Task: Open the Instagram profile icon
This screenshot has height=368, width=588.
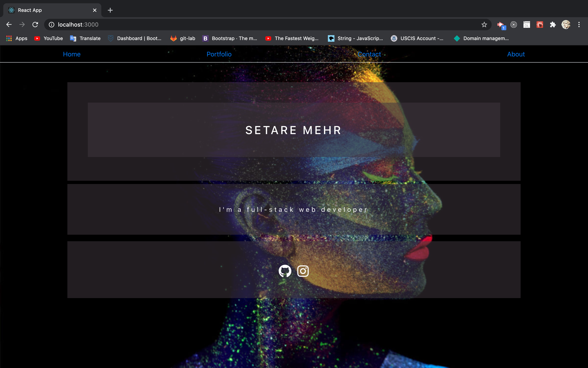Action: tap(303, 271)
